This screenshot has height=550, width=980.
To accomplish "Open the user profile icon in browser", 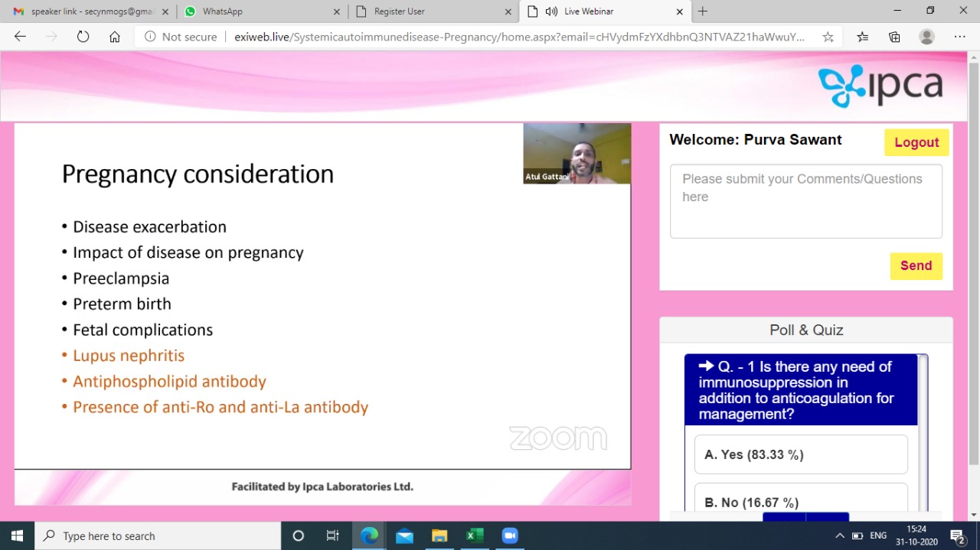I will coord(926,37).
